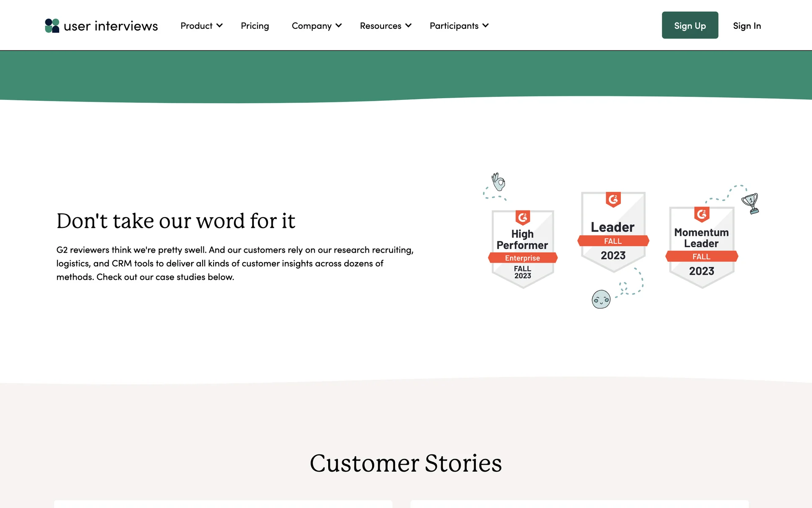
Task: Open the Participants dropdown arrow
Action: point(486,26)
